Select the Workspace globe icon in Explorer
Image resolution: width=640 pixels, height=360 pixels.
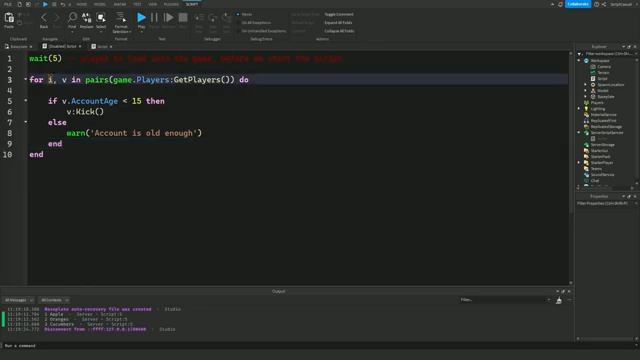587,60
